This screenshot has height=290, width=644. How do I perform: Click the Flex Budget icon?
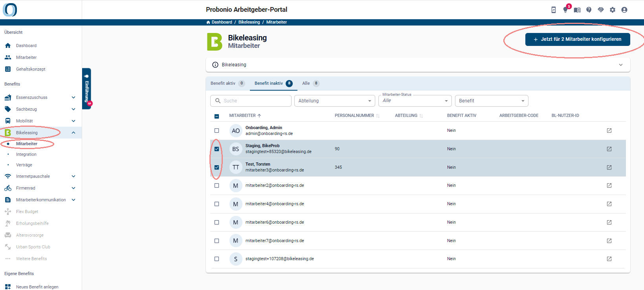tap(8, 212)
